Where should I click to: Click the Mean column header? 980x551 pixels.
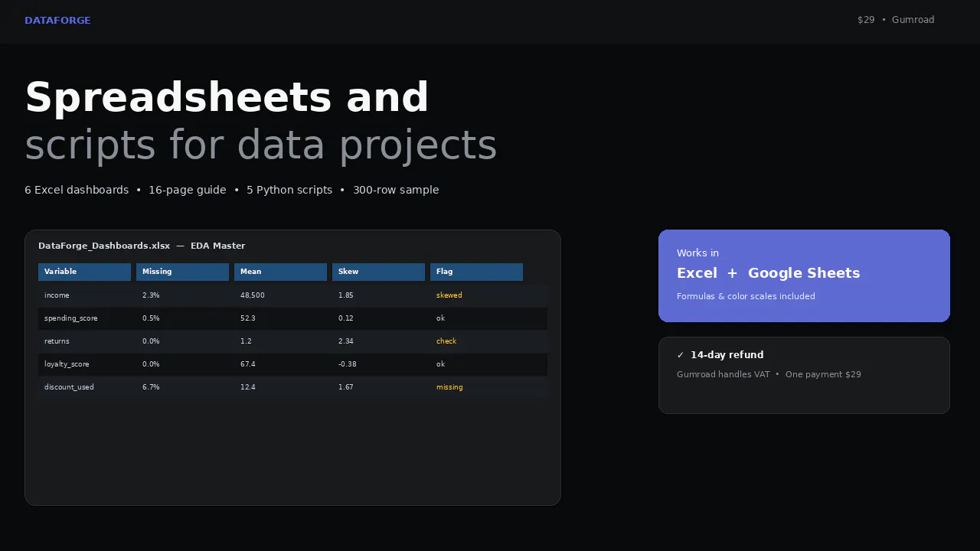pyautogui.click(x=280, y=272)
